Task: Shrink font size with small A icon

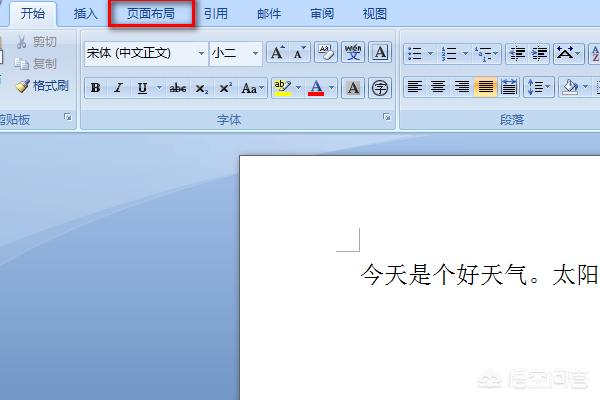Action: tap(299, 52)
